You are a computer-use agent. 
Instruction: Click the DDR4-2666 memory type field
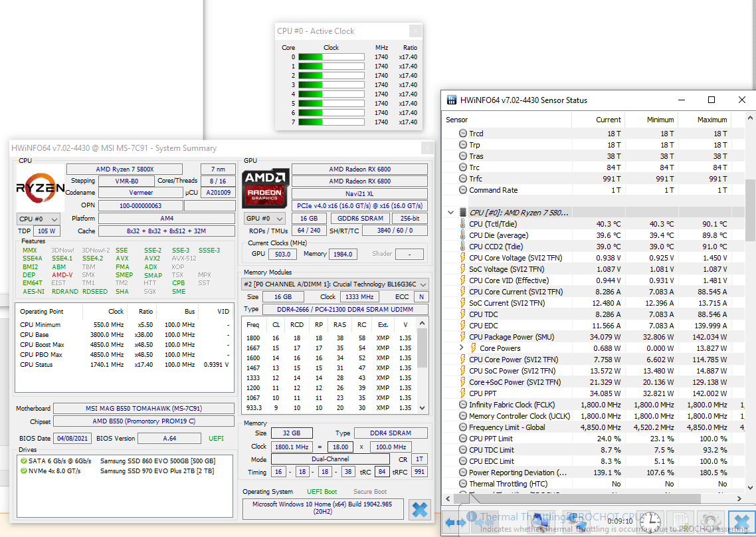[x=345, y=309]
